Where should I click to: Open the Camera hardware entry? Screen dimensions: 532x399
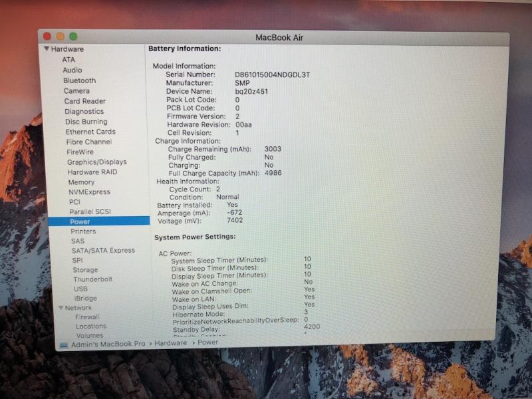(x=76, y=91)
